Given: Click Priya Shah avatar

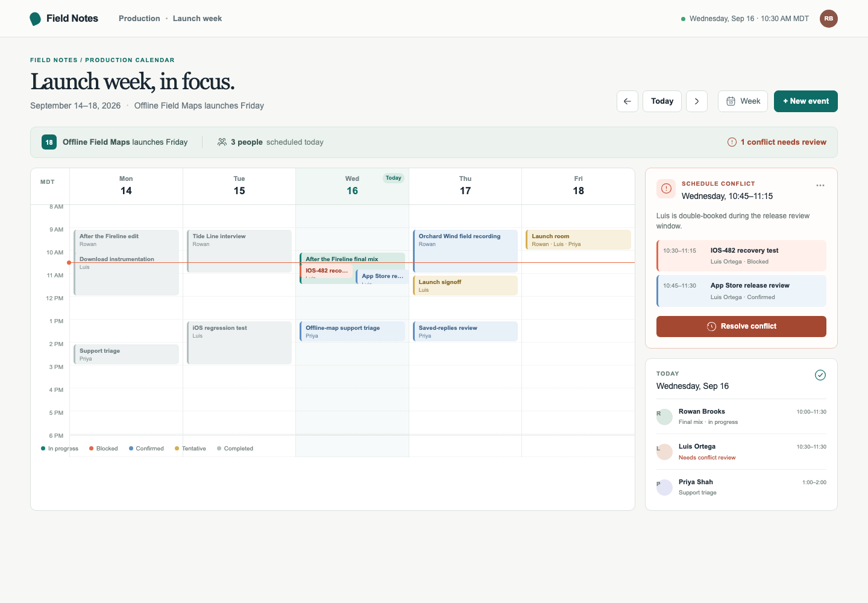Looking at the screenshot, I should pyautogui.click(x=664, y=487).
